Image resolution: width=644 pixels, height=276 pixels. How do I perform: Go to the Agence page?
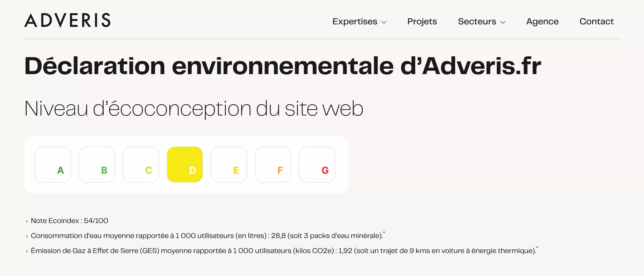click(542, 22)
